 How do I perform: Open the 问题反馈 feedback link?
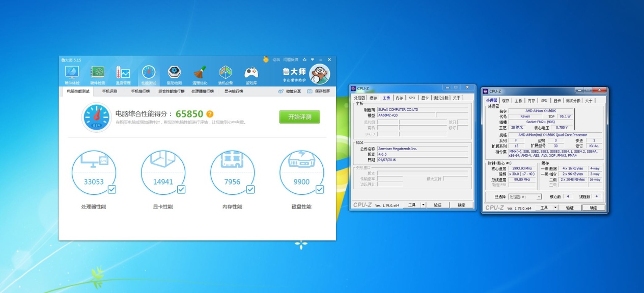coord(291,60)
